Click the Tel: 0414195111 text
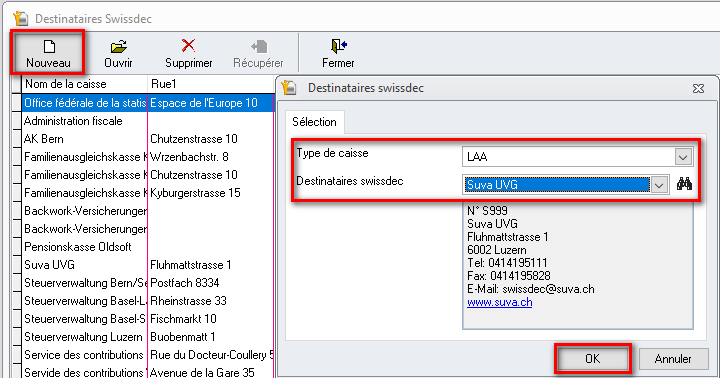The image size is (720, 378). pyautogui.click(x=507, y=263)
